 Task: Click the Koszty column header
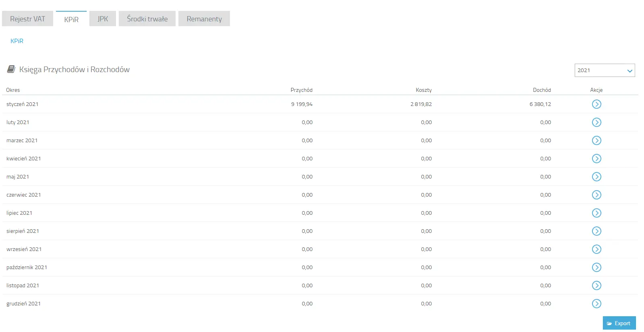424,90
